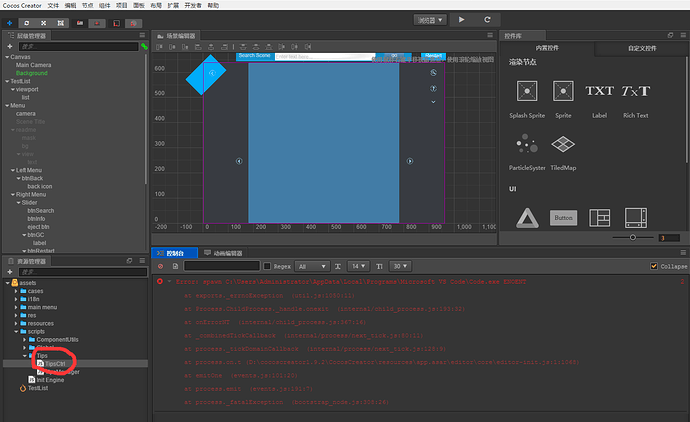This screenshot has width=690, height=422.
Task: Select the TiledMap control icon
Action: [563, 144]
